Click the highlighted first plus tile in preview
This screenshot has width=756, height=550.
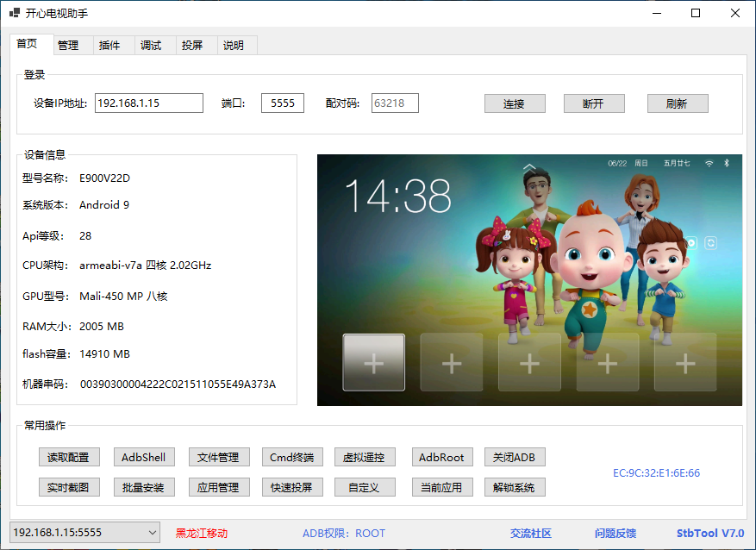point(373,362)
